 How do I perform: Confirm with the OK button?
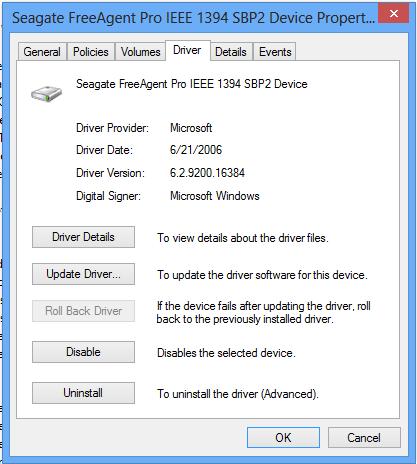click(x=283, y=438)
